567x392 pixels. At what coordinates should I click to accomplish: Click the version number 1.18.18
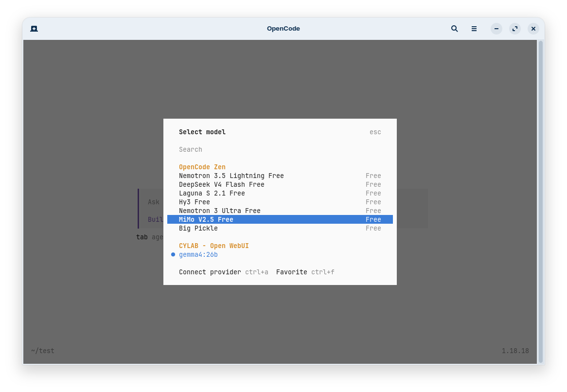click(x=515, y=351)
